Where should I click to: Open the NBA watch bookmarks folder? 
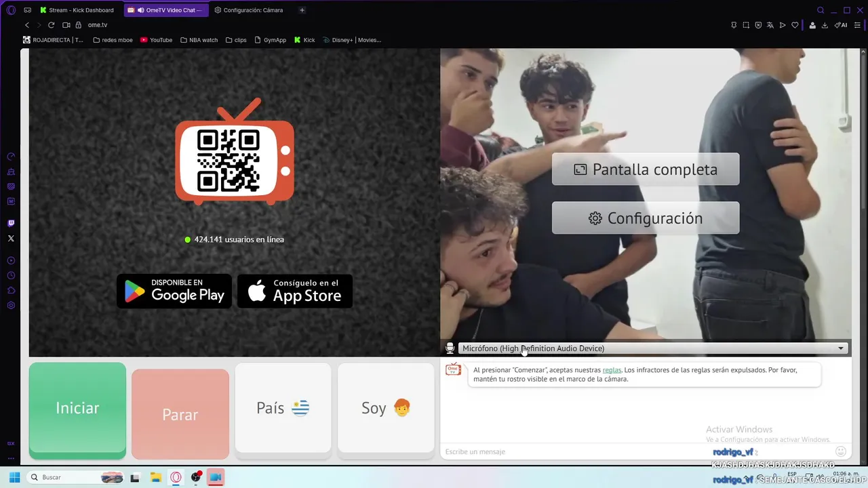[x=199, y=40]
